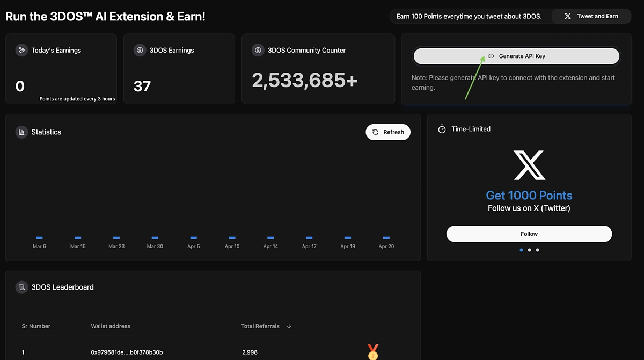
Task: Click the 3DOS Earnings badge icon
Action: point(140,50)
